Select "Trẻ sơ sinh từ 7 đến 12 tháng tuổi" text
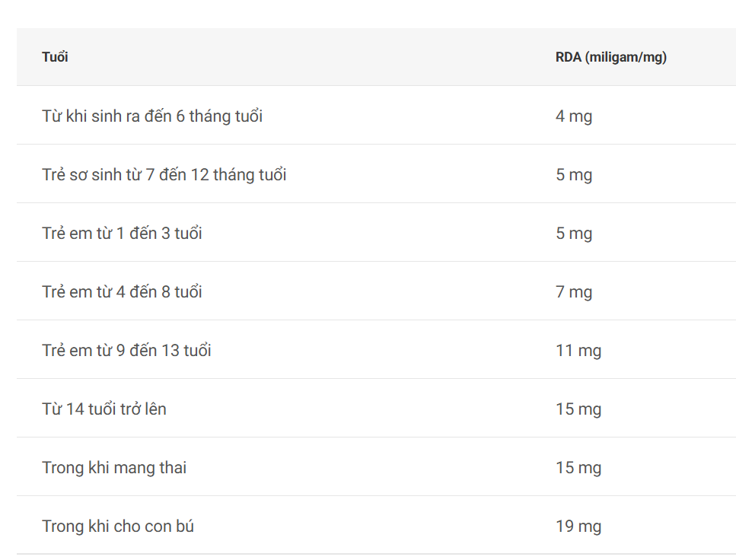Image resolution: width=736 pixels, height=560 pixels. point(164,175)
